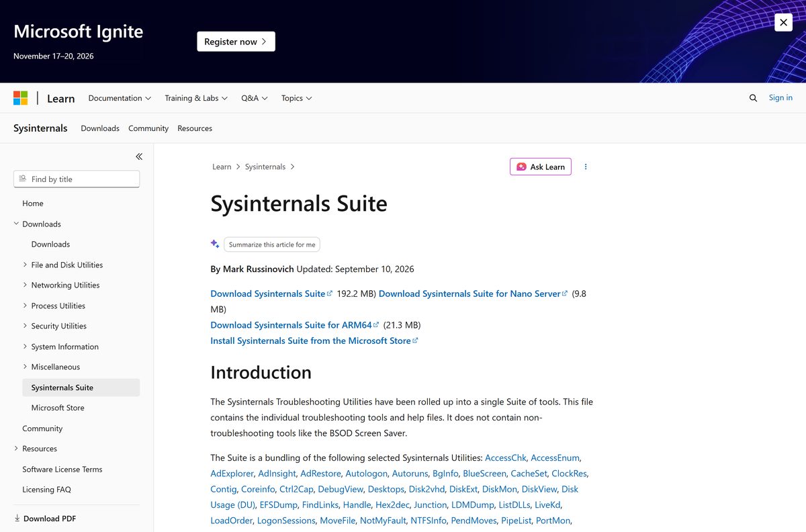
Task: Close the Microsoft Ignite banner
Action: pyautogui.click(x=783, y=22)
